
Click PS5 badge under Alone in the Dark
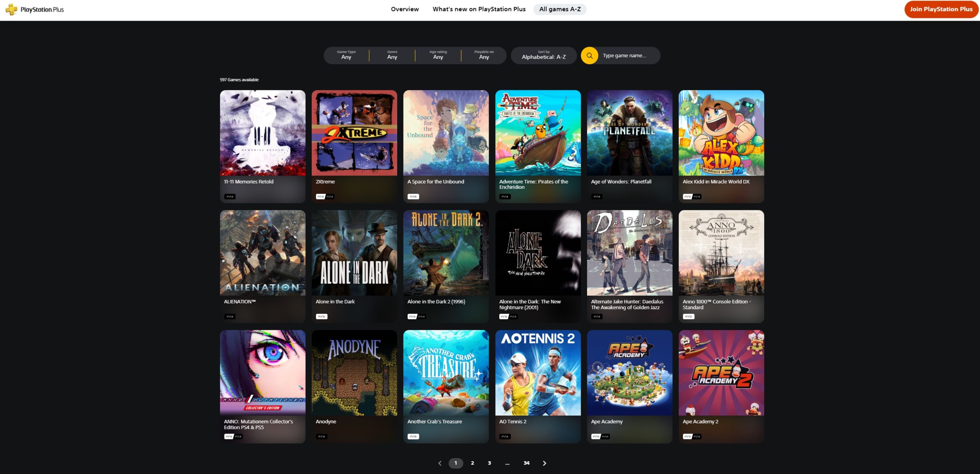point(322,317)
